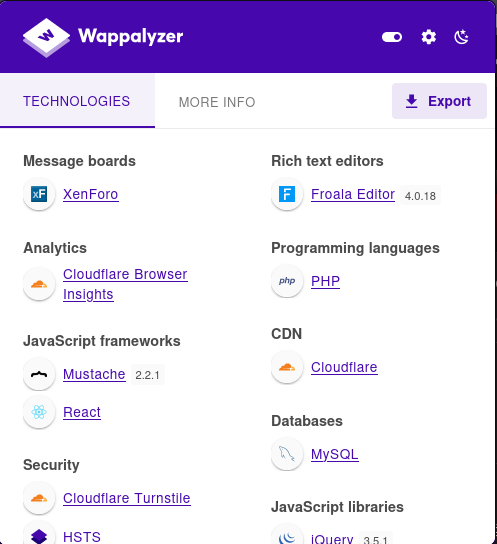Click the Wappalyzer logo icon
This screenshot has height=544, width=497.
pos(46,37)
